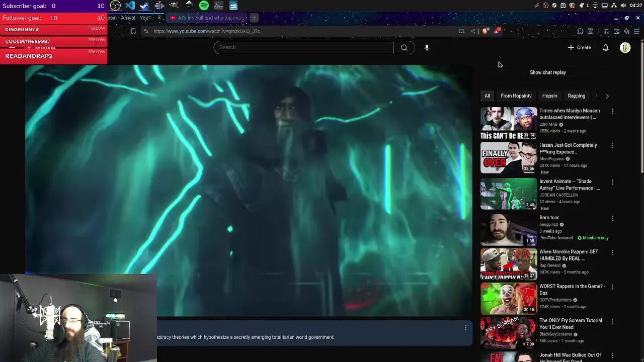
Task: Click the Create button
Action: coord(579,47)
